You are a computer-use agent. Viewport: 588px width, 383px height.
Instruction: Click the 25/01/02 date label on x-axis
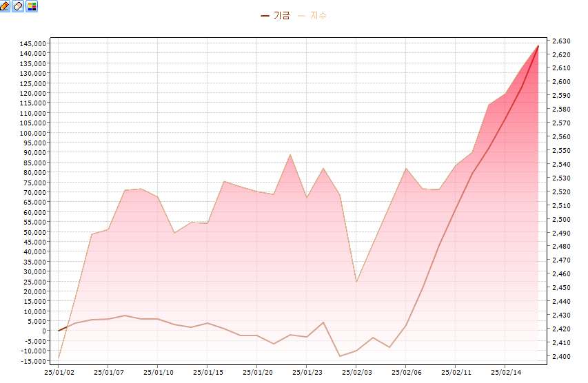coord(59,372)
